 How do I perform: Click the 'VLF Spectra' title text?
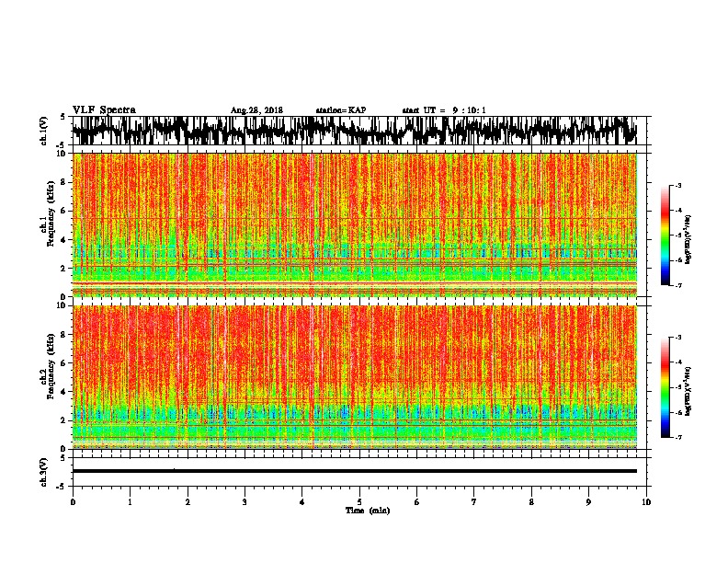pyautogui.click(x=104, y=110)
